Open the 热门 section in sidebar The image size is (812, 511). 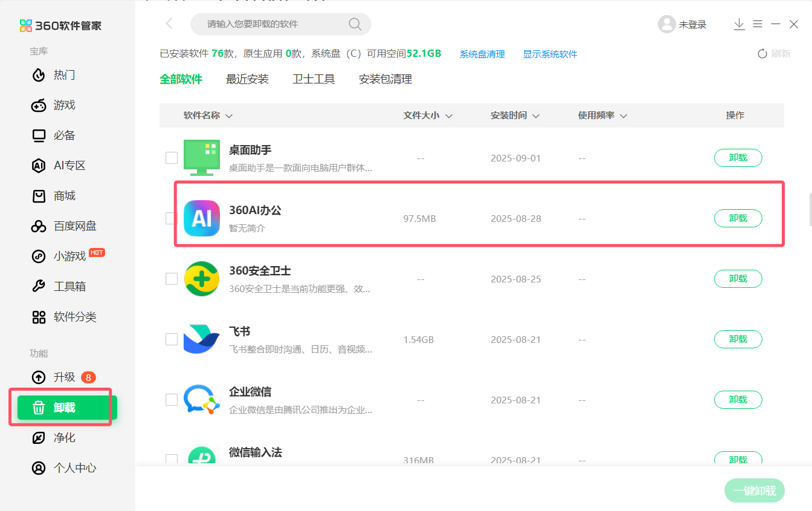click(x=63, y=75)
